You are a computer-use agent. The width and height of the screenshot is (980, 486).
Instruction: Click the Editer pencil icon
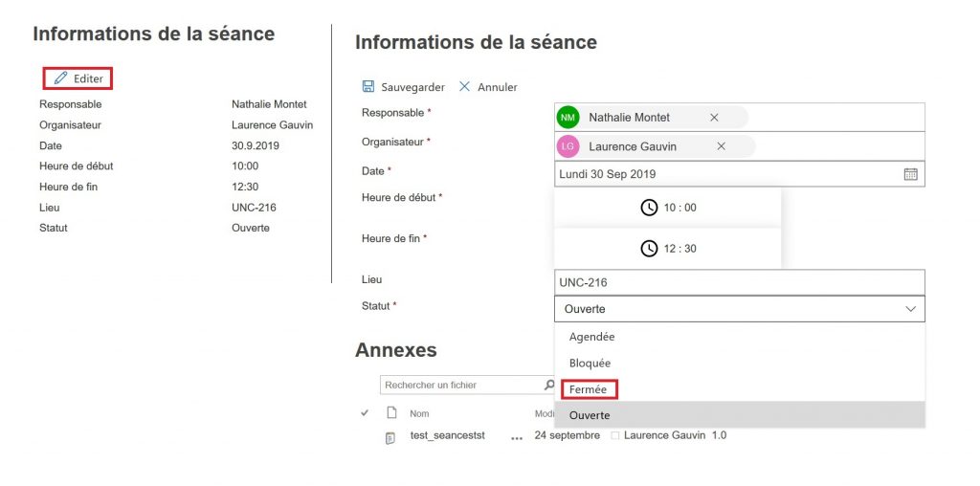pos(60,78)
